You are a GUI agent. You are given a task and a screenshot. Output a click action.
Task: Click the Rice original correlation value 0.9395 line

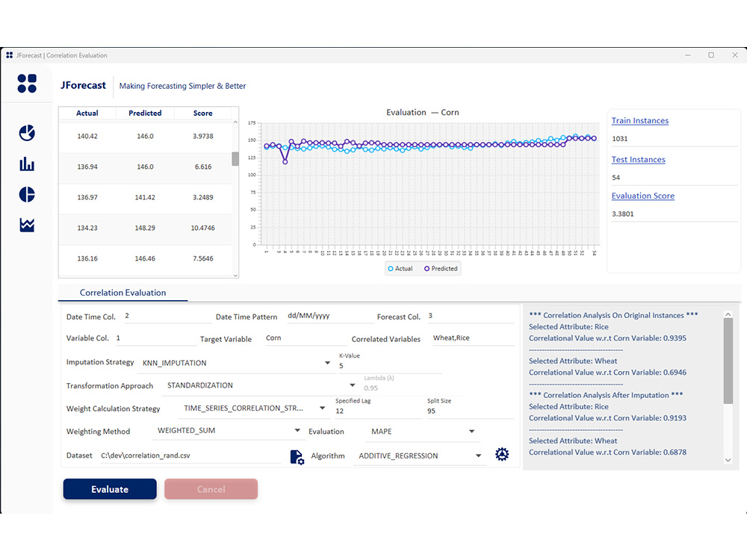(x=607, y=338)
